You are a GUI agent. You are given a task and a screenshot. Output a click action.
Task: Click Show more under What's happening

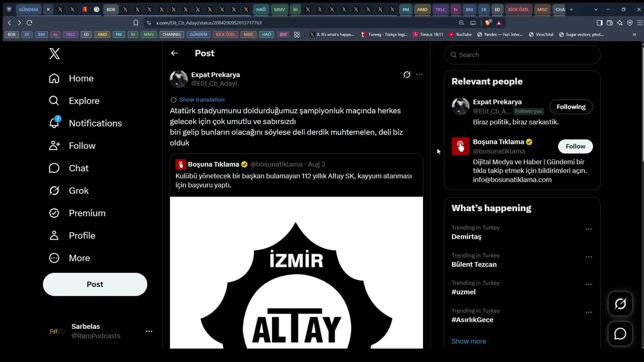[x=469, y=341]
